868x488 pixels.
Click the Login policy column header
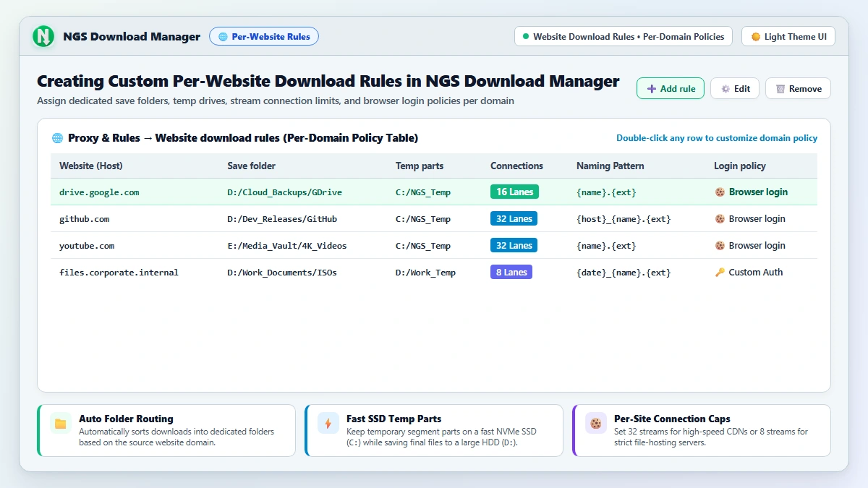pyautogui.click(x=740, y=166)
